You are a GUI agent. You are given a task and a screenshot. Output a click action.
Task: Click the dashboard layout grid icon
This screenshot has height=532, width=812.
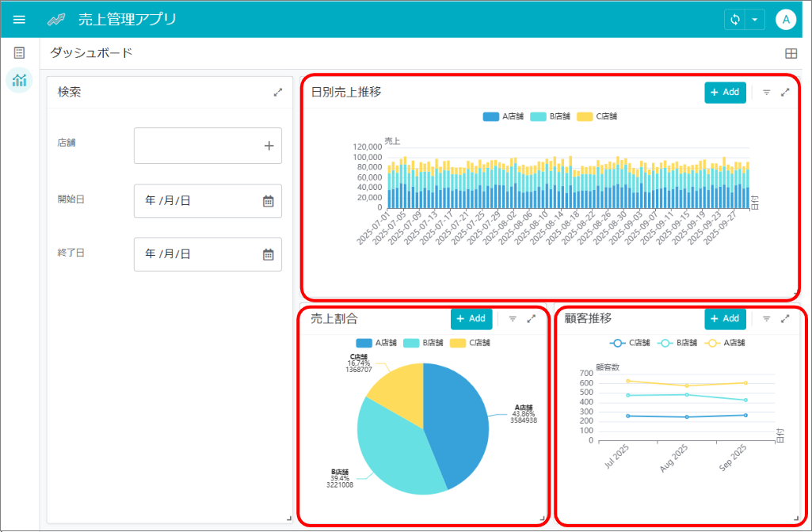click(791, 53)
